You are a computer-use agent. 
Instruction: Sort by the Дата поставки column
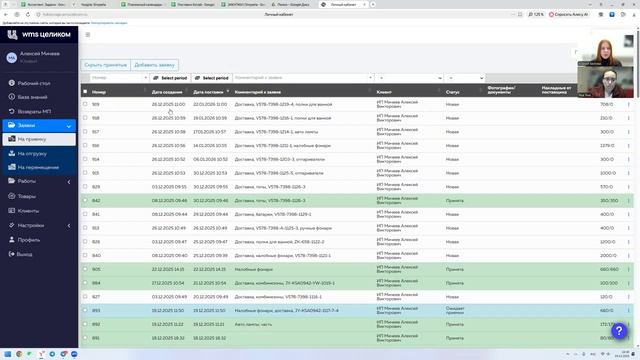(208, 92)
